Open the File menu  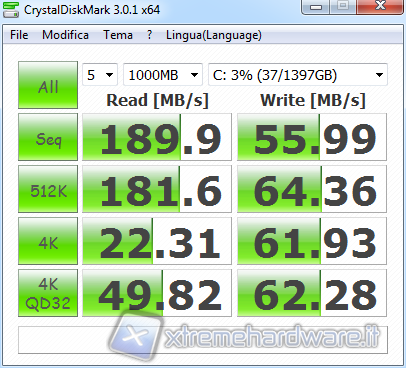19,35
